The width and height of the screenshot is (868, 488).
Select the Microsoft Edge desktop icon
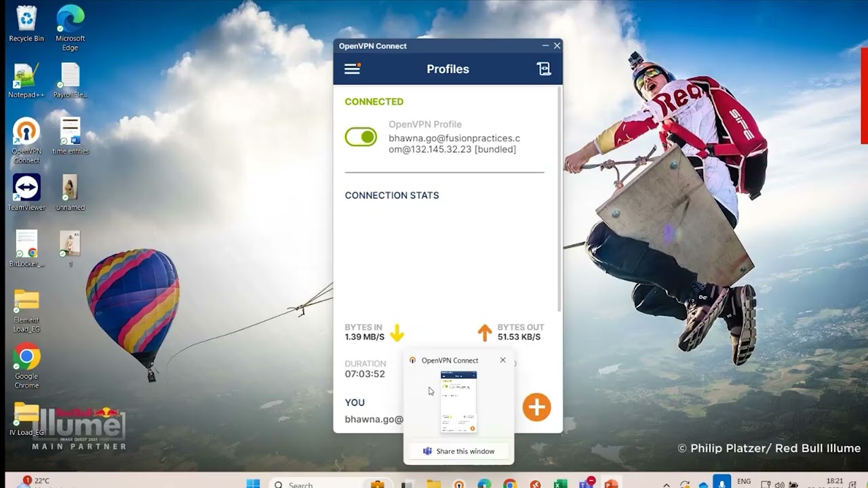[x=71, y=28]
